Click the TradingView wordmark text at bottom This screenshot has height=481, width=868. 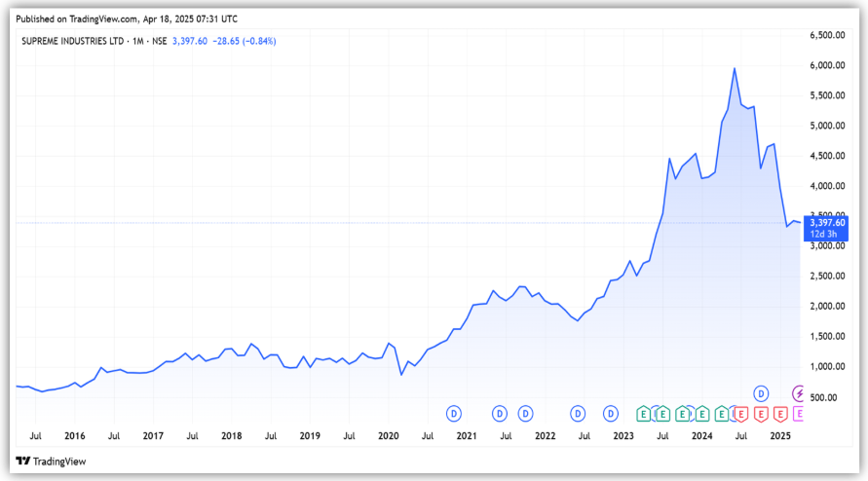58,461
